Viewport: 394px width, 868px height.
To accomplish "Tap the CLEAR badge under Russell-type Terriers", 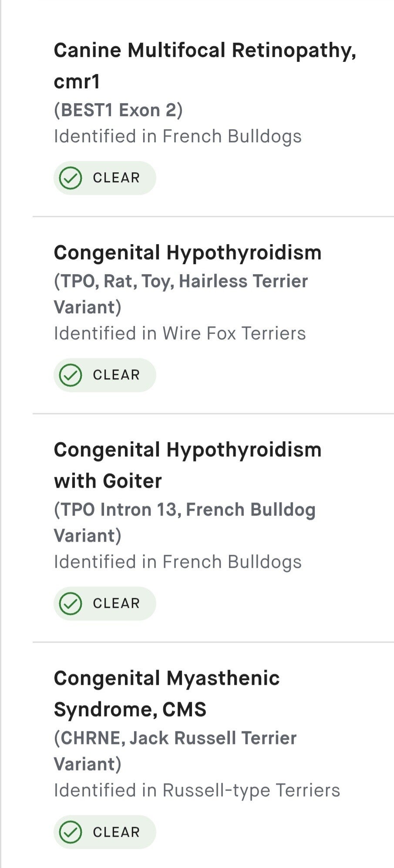I will pyautogui.click(x=105, y=832).
